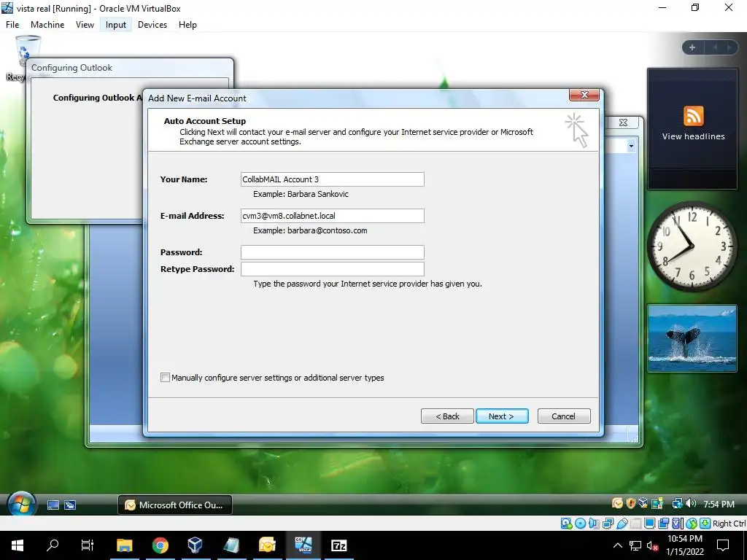Click Windows Sidebar tray icon
Screen dimensions: 747x560
click(x=657, y=503)
